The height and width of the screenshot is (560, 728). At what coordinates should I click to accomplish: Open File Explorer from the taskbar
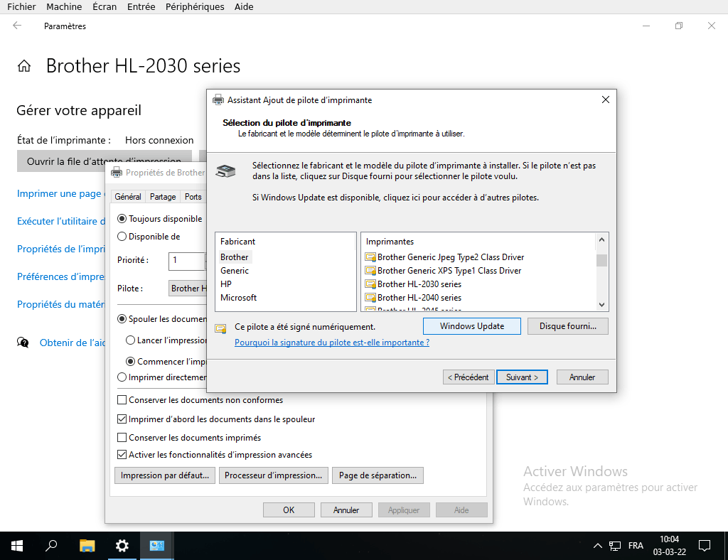[x=87, y=546]
